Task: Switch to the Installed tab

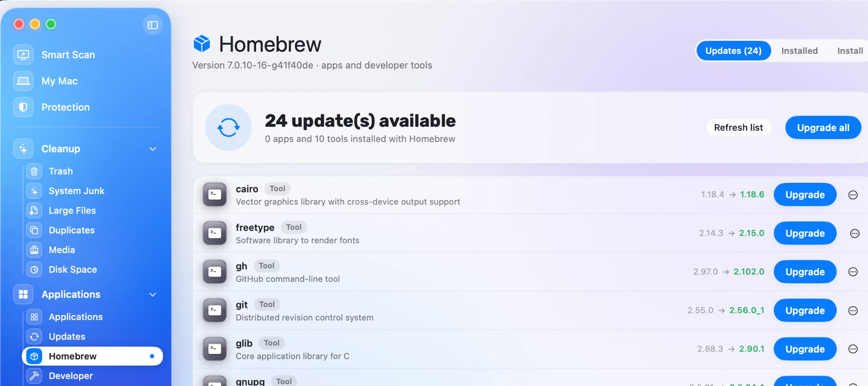Action: (799, 51)
